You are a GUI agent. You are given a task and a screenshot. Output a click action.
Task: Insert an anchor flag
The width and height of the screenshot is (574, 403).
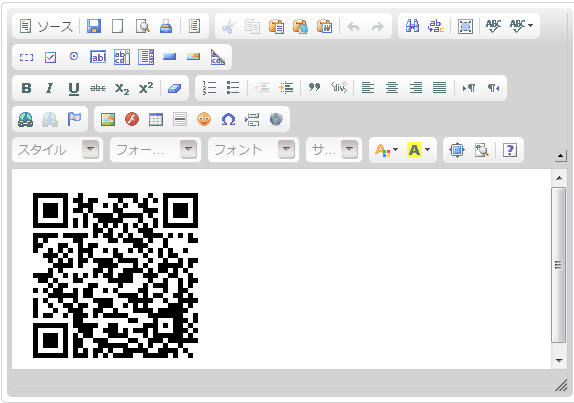[74, 119]
